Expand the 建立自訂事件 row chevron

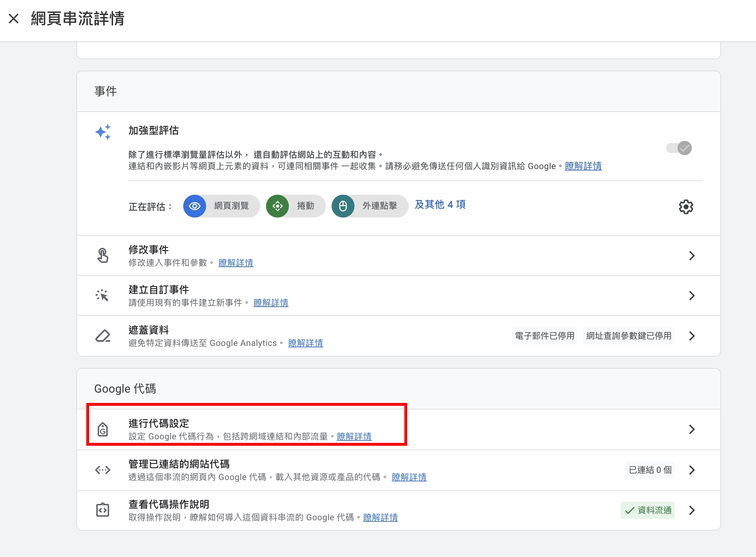692,296
